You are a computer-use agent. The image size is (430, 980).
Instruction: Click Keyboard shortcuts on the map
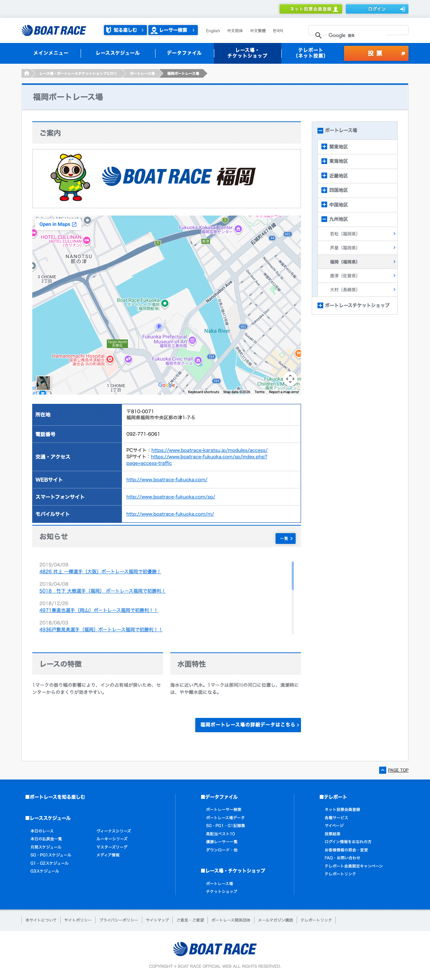point(204,392)
